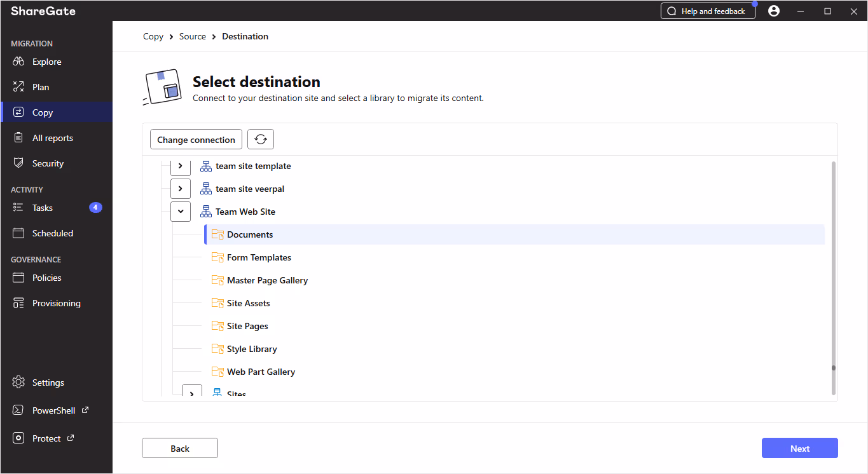Click the PowerShell terminal icon

(18, 410)
